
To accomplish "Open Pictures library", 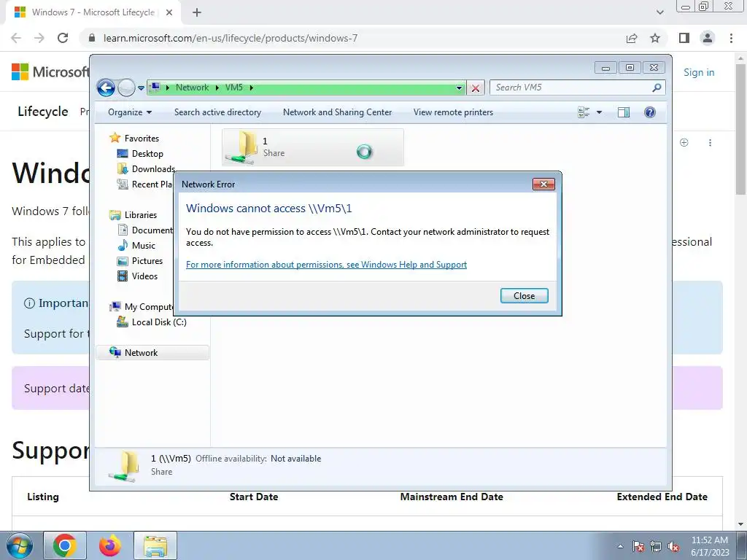I will (x=147, y=261).
